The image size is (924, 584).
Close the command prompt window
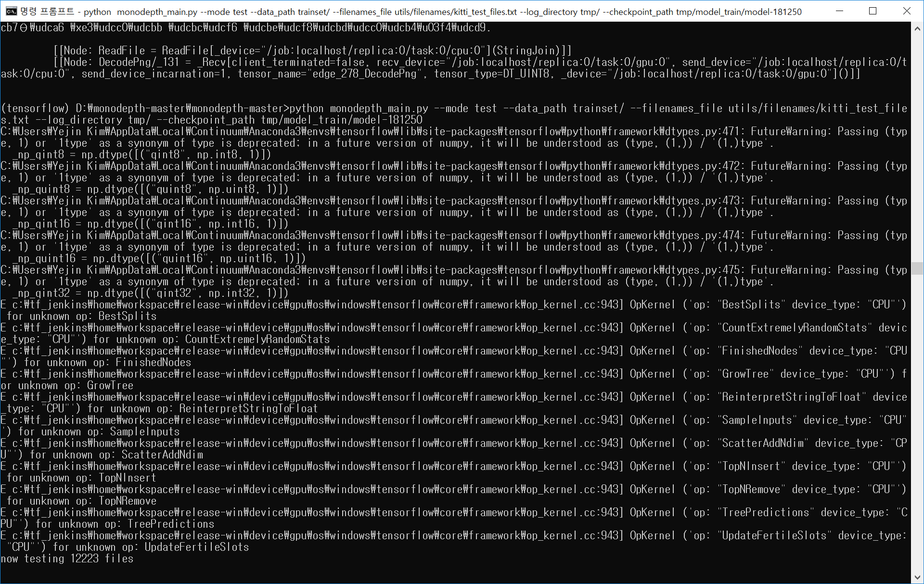click(907, 11)
